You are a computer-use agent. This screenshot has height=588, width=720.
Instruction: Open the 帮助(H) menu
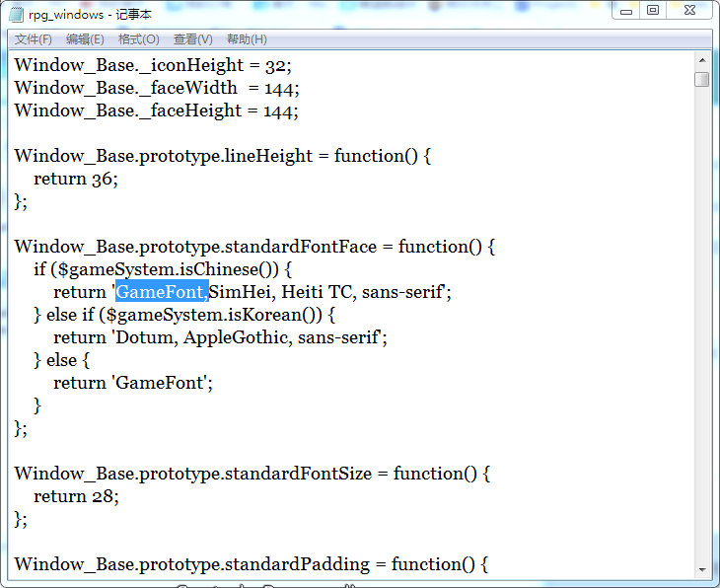[247, 39]
